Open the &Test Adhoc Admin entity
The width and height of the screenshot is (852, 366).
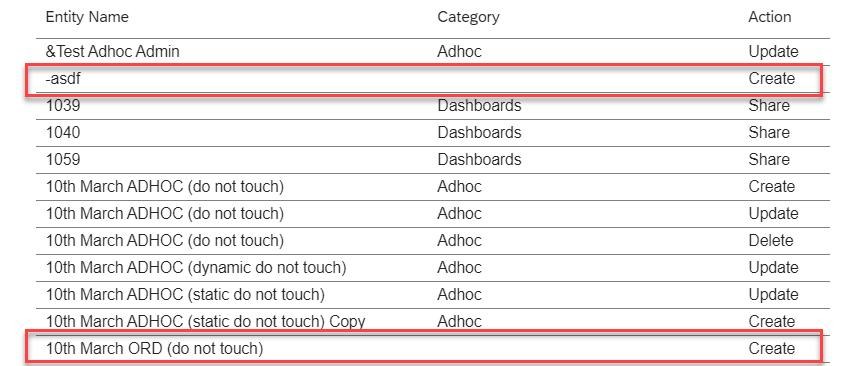click(x=112, y=52)
